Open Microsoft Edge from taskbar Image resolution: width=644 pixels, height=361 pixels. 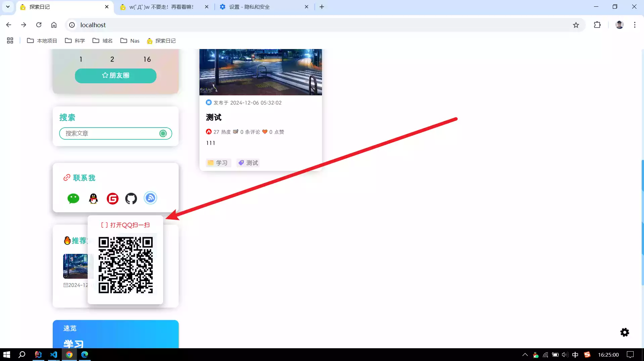(x=85, y=355)
